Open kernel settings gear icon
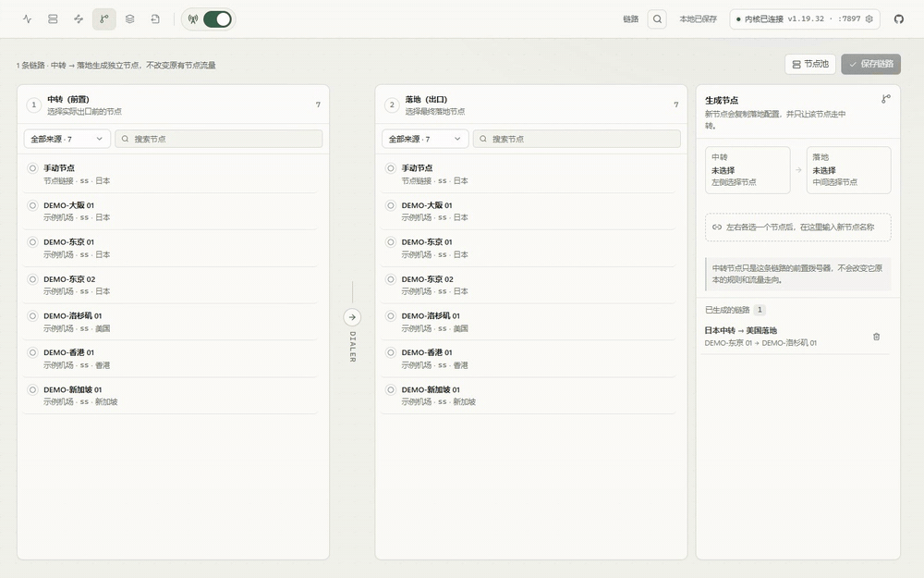Image resolution: width=924 pixels, height=578 pixels. point(869,18)
